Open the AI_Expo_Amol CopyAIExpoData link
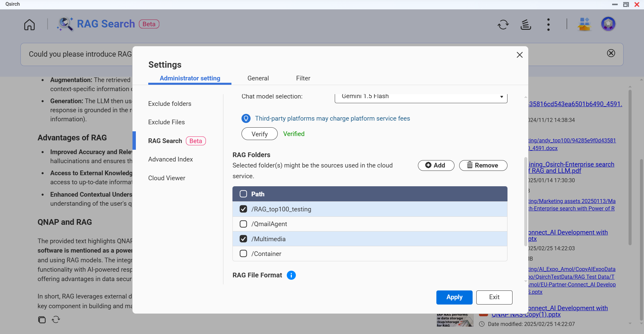644x334 pixels. click(572, 281)
